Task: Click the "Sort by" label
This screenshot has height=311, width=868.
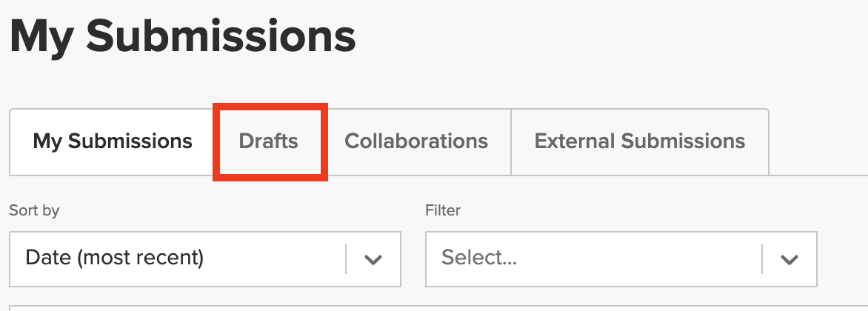Action: tap(34, 211)
